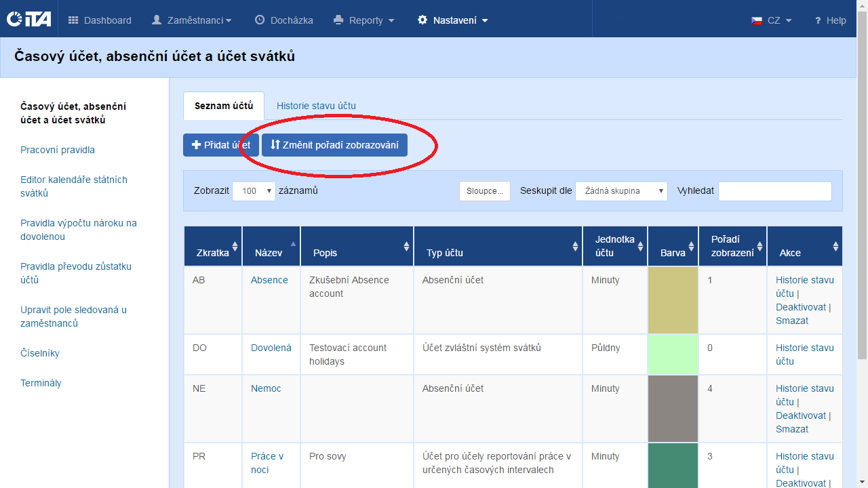868x488 pixels.
Task: Sort by Pořadí zobrazení column arrows
Action: tap(760, 247)
